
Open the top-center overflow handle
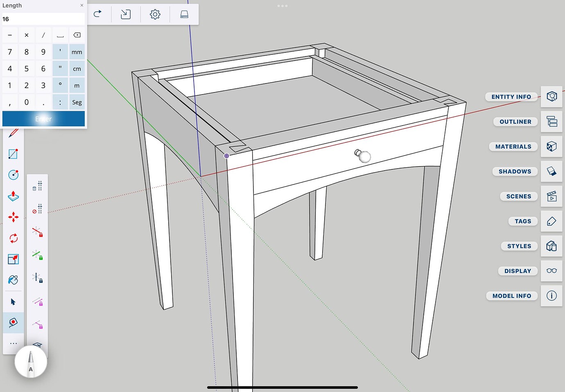[x=282, y=6]
